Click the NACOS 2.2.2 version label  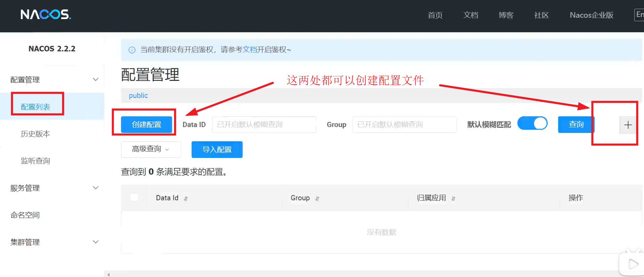(x=52, y=49)
